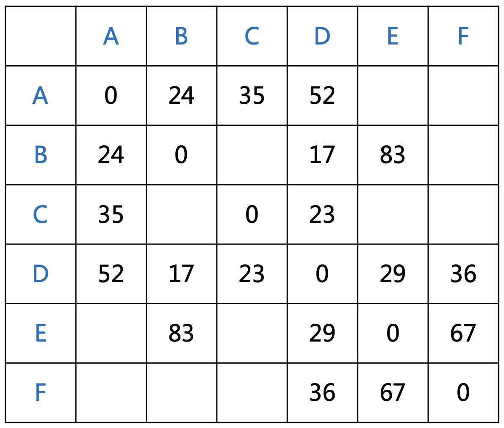Click value 36 in row D

(463, 274)
